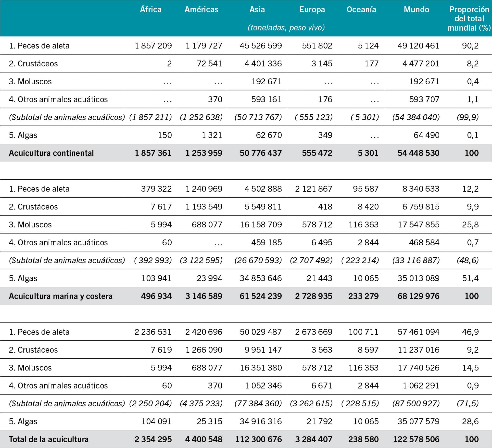Click the value 35 013 089

point(418,278)
